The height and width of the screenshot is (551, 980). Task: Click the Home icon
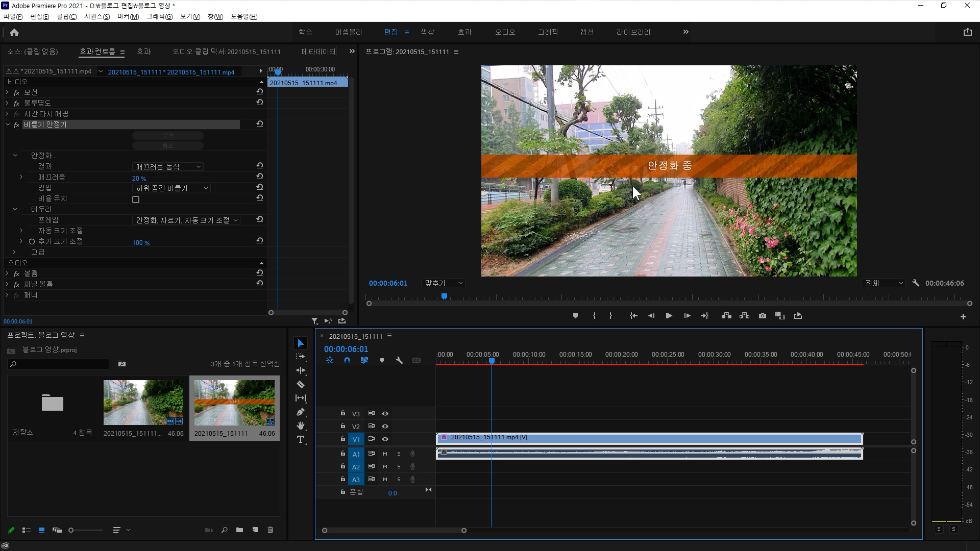[x=14, y=33]
